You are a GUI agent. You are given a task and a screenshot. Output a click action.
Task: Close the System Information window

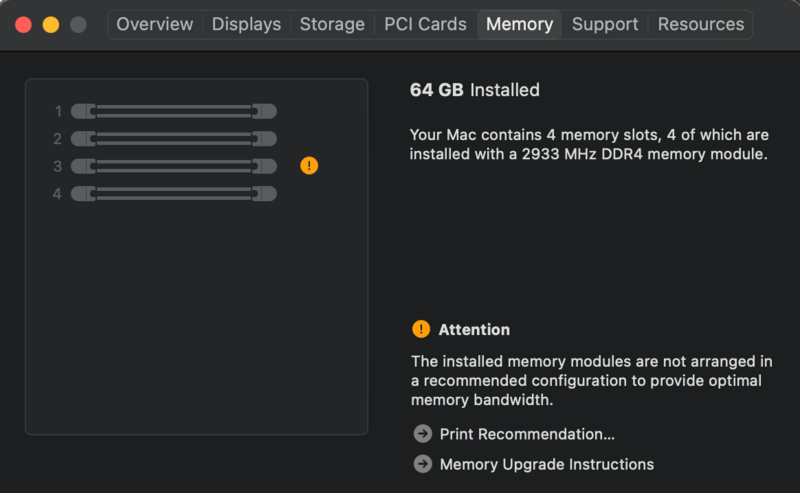(x=24, y=24)
